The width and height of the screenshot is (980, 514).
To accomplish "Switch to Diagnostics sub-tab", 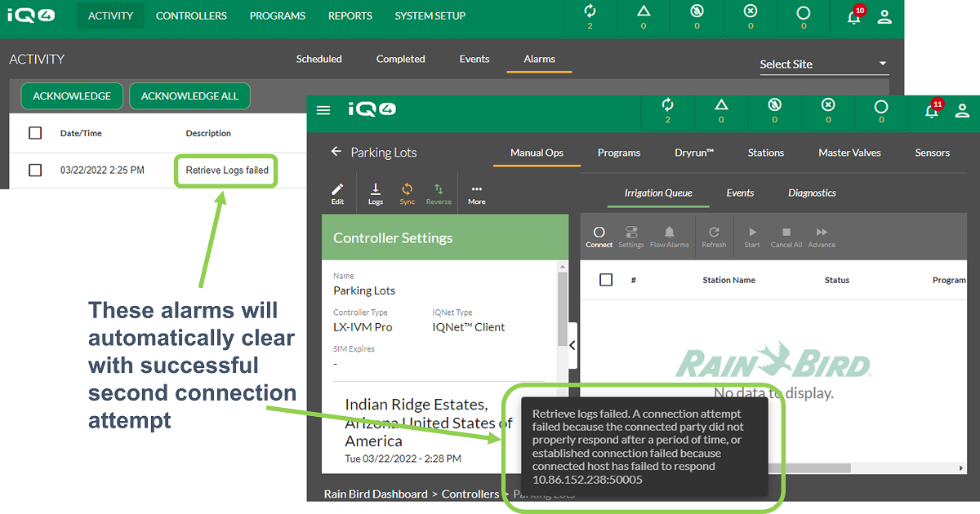I will click(812, 193).
